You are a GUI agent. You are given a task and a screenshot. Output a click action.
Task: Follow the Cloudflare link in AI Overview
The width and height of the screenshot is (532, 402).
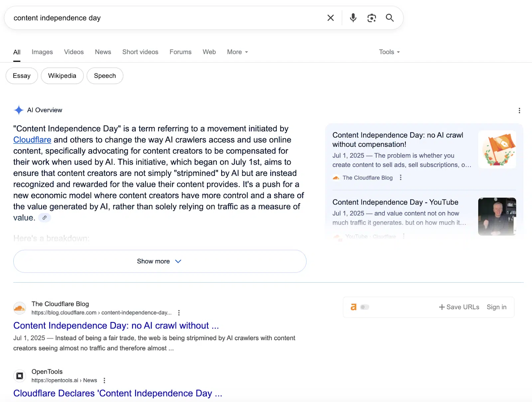click(32, 140)
